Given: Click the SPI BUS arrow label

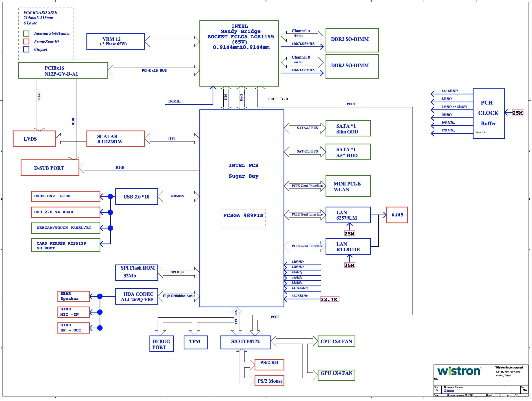Looking at the screenshot, I should (x=177, y=272).
